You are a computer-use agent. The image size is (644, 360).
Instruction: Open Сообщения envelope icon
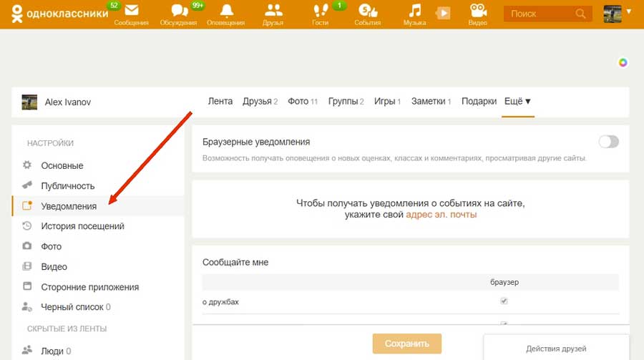click(132, 10)
